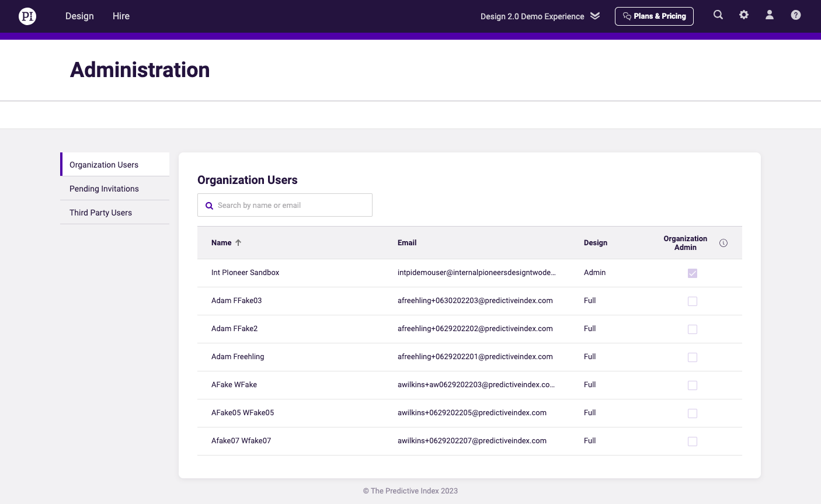821x504 pixels.
Task: Click the magnifier icon in the user search box
Action: point(209,206)
